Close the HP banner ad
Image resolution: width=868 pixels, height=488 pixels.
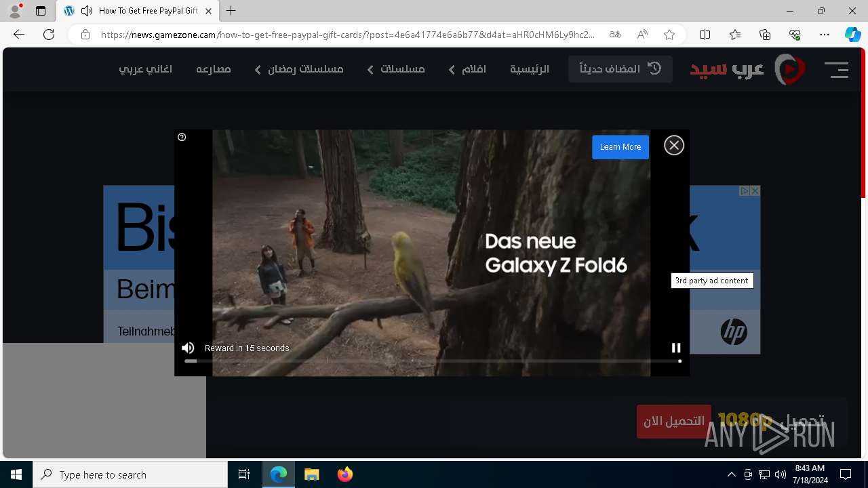(755, 191)
